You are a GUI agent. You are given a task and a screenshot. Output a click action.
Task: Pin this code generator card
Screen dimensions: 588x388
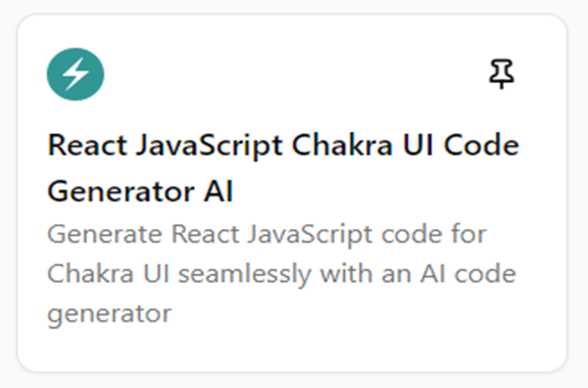502,76
